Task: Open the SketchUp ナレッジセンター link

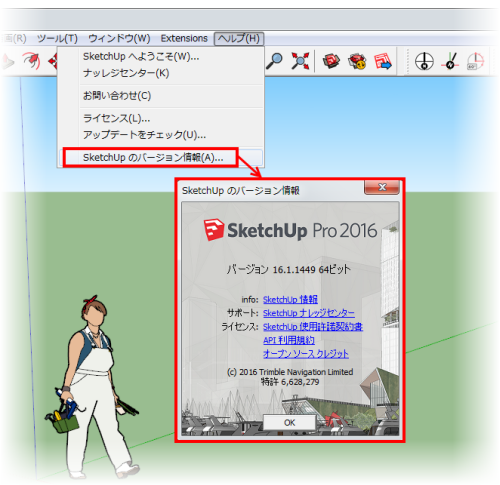Action: [x=309, y=313]
